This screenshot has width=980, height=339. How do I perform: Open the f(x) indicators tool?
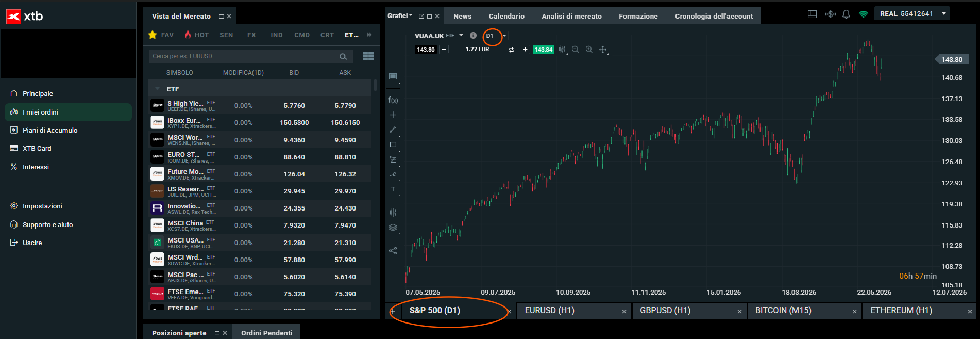393,100
